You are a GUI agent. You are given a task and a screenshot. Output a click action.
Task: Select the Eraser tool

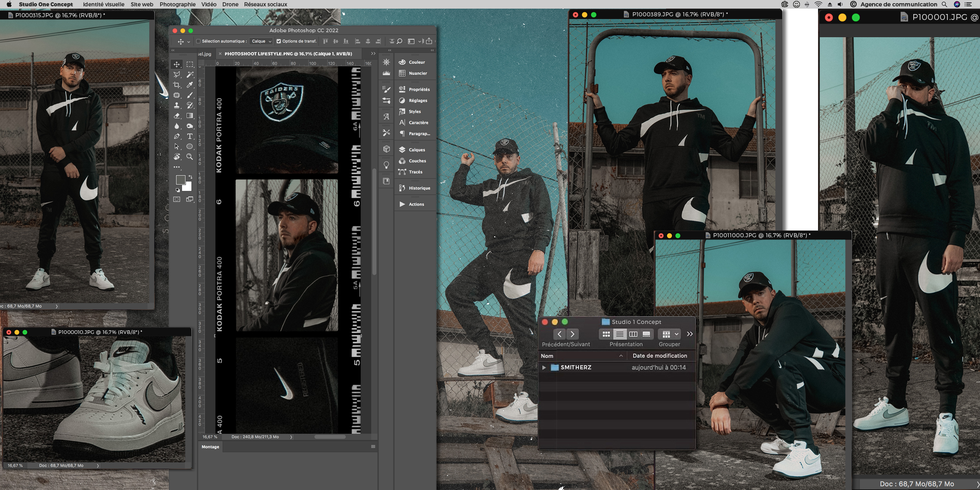[x=176, y=116]
